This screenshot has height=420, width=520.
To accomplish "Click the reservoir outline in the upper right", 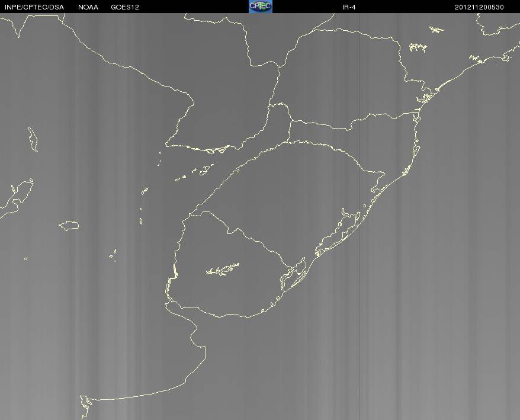I will click(417, 47).
